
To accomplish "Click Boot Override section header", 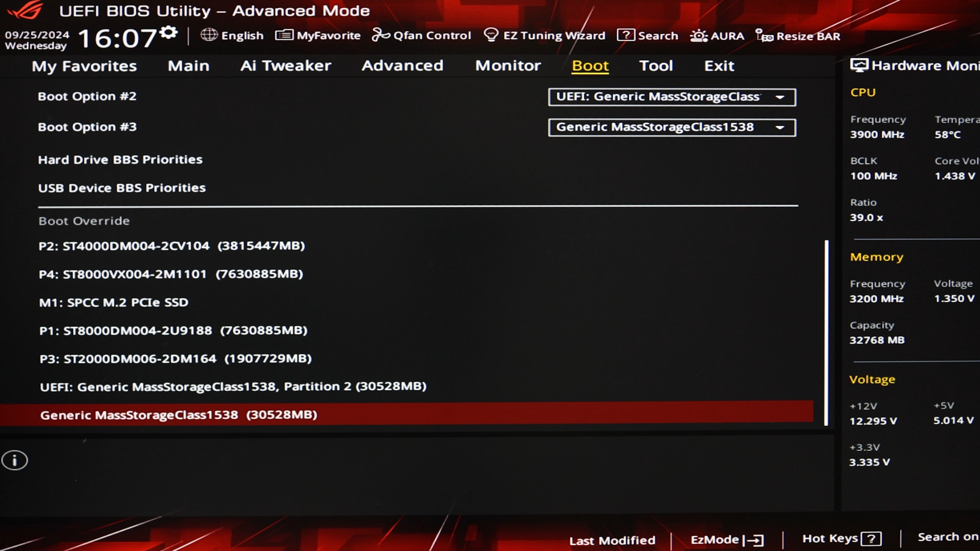I will pos(84,221).
